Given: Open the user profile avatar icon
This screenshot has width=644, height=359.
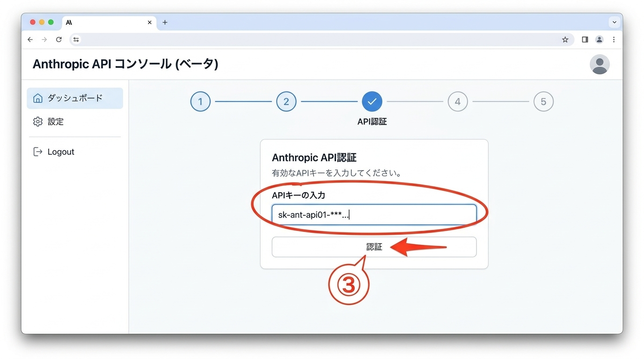Looking at the screenshot, I should (600, 64).
